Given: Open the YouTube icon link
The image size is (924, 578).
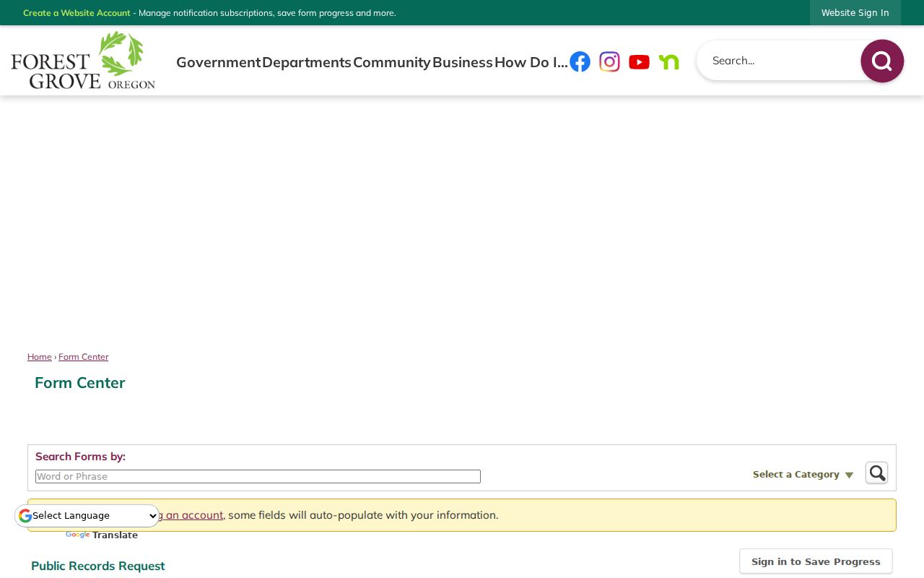Looking at the screenshot, I should tap(639, 62).
